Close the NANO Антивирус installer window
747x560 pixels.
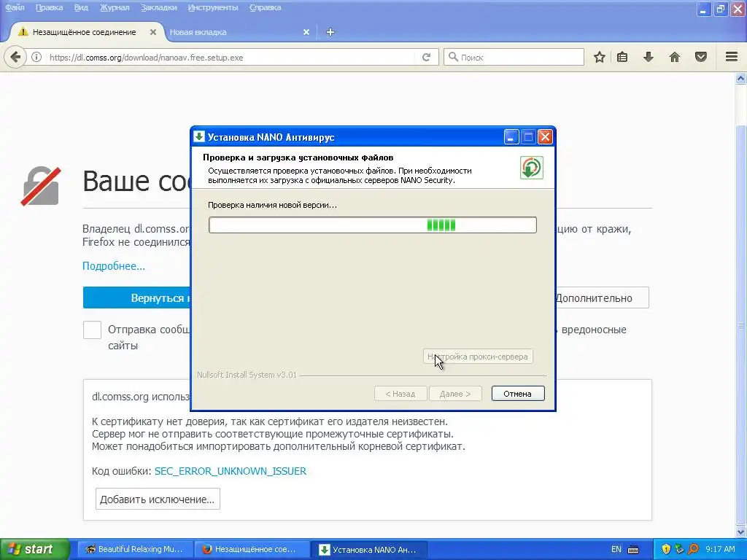(545, 137)
